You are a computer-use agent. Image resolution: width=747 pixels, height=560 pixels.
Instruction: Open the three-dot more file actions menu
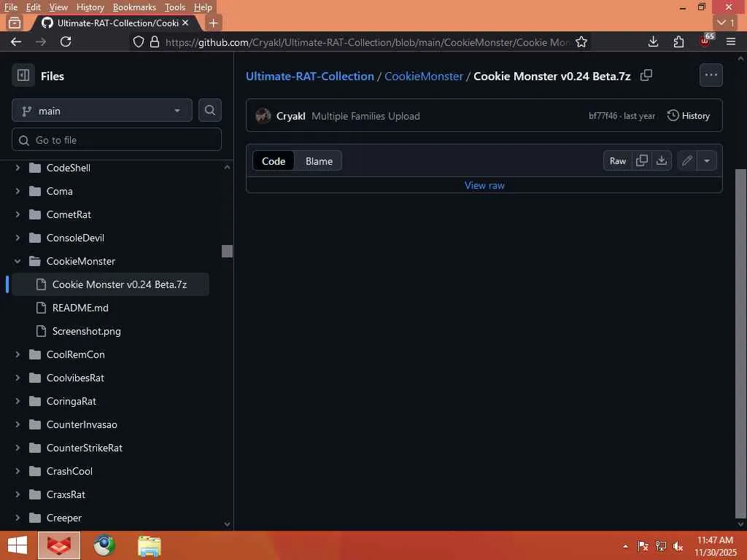[711, 75]
